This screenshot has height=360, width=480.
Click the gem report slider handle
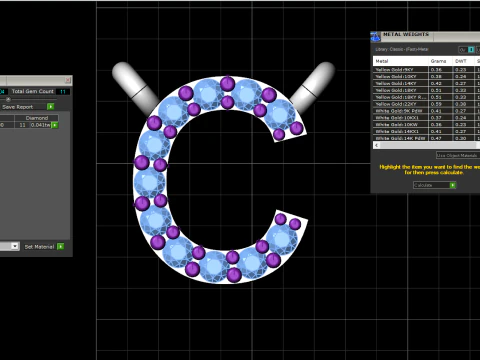[8, 99]
